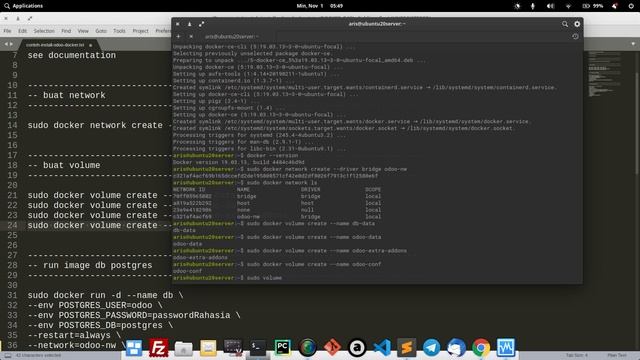Image resolution: width=640 pixels, height=360 pixels.
Task: Open Sublime Text Goto menu
Action: (x=101, y=31)
